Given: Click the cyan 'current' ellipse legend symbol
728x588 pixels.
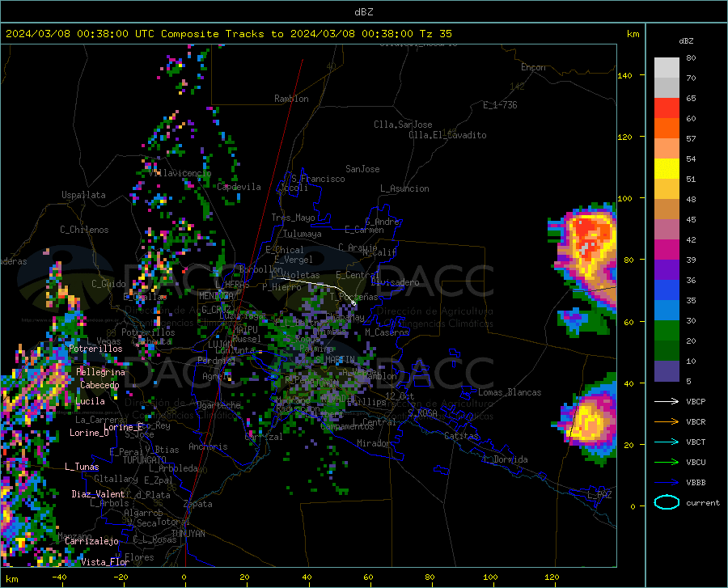Looking at the screenshot, I should (667, 502).
